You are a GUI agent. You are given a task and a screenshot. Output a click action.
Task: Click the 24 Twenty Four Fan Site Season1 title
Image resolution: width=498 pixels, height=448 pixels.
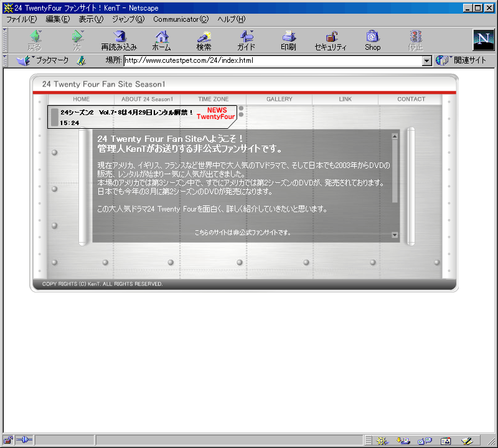click(103, 84)
